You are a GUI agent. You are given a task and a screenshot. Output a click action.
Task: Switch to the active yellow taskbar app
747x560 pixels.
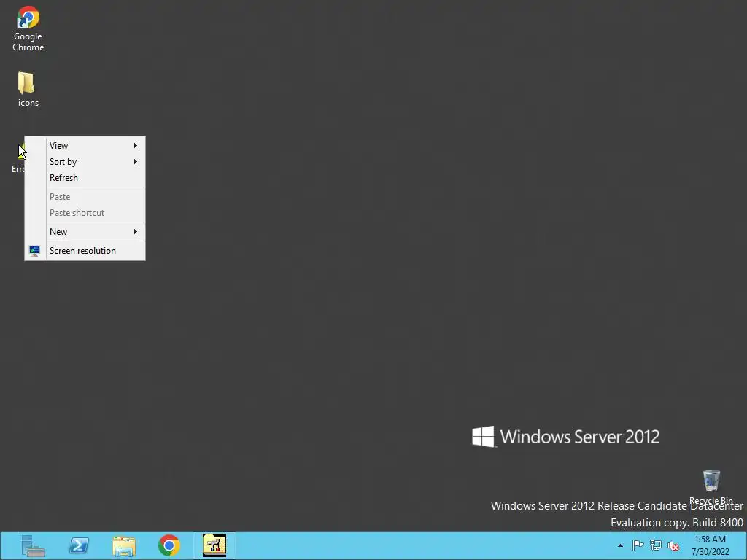click(x=214, y=545)
